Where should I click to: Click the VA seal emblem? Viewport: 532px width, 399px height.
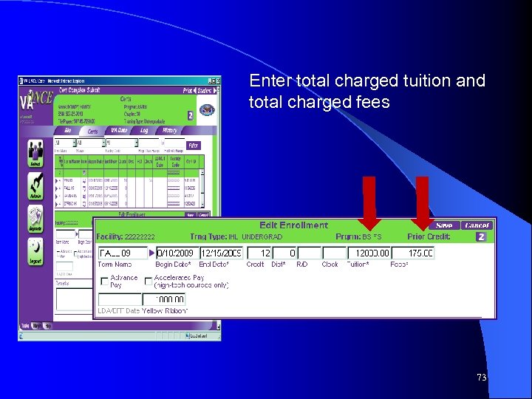click(207, 109)
